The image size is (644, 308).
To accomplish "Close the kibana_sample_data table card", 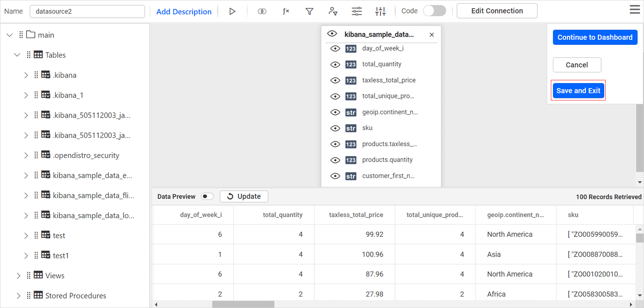I will [432, 35].
